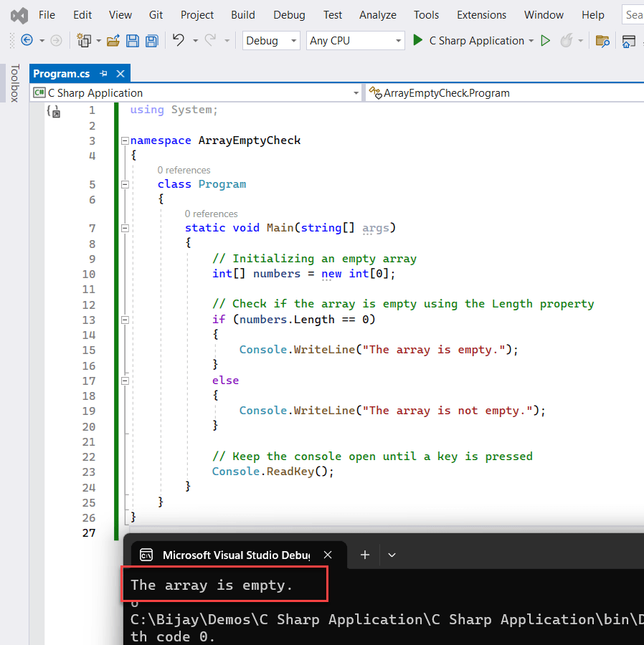This screenshot has height=645, width=644.
Task: Pin the Program.cs tab
Action: coord(104,73)
